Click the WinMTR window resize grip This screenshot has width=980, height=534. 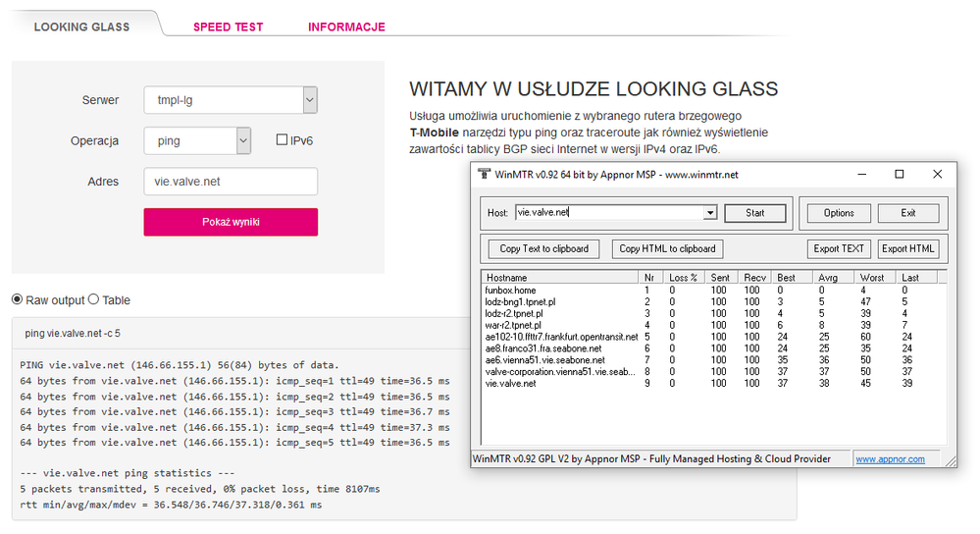tap(950, 460)
